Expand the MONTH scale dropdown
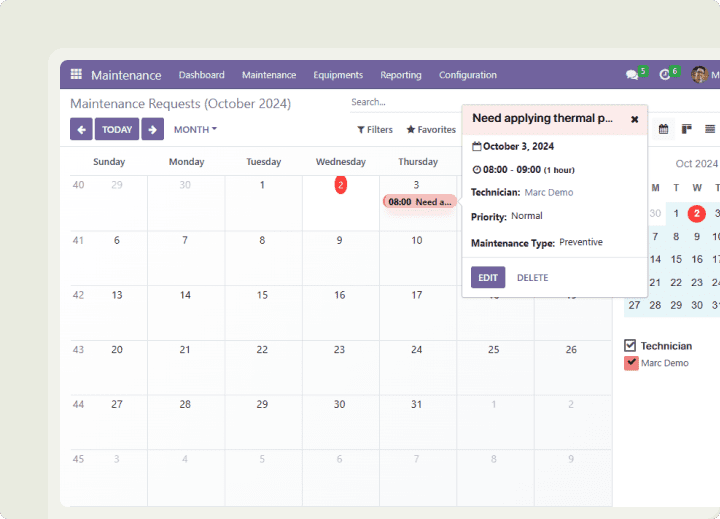 (x=195, y=129)
